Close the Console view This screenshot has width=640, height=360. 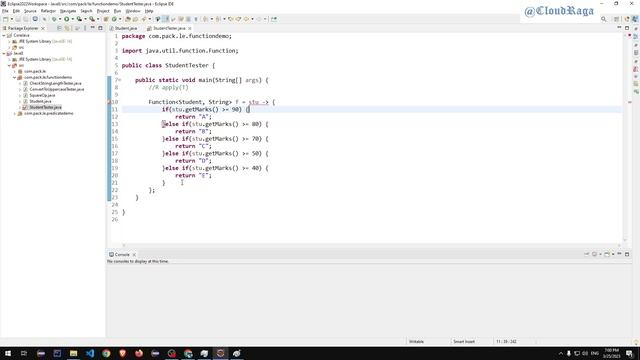(x=134, y=255)
